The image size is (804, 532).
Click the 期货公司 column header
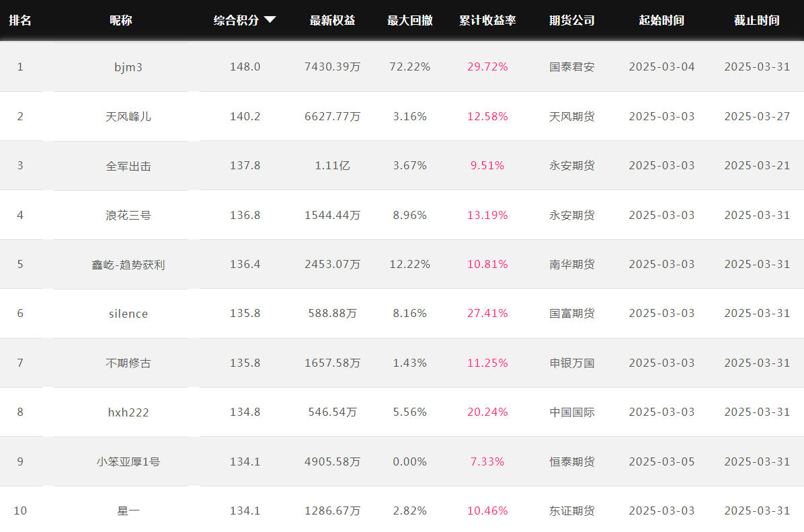pyautogui.click(x=571, y=21)
